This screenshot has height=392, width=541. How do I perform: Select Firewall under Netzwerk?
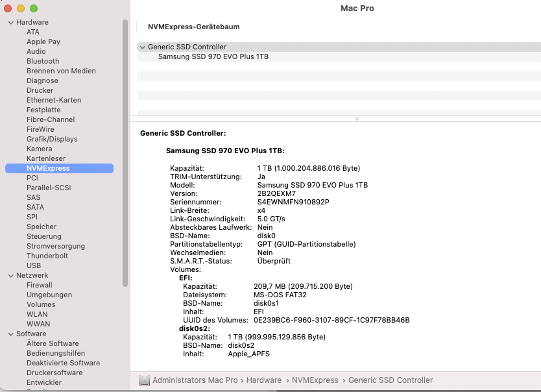tap(40, 285)
